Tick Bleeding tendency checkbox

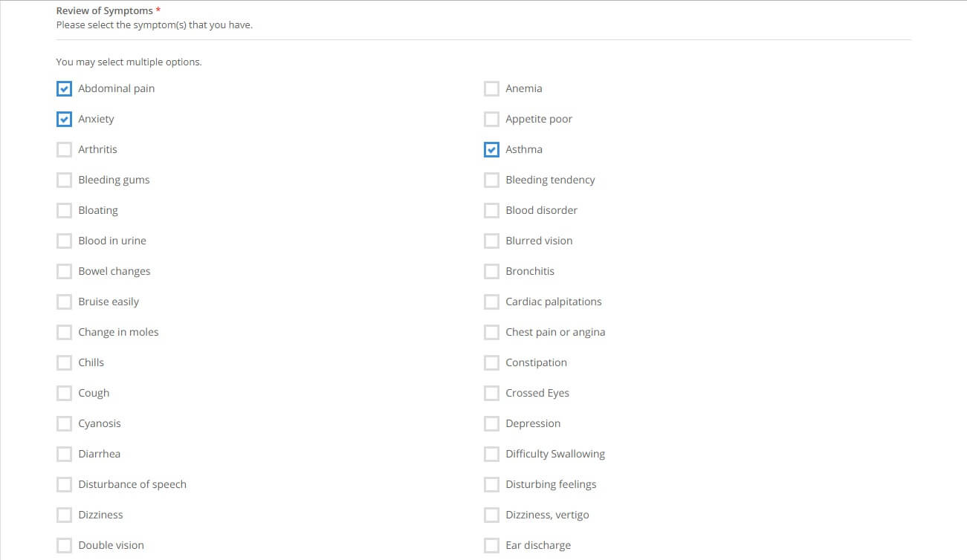491,180
